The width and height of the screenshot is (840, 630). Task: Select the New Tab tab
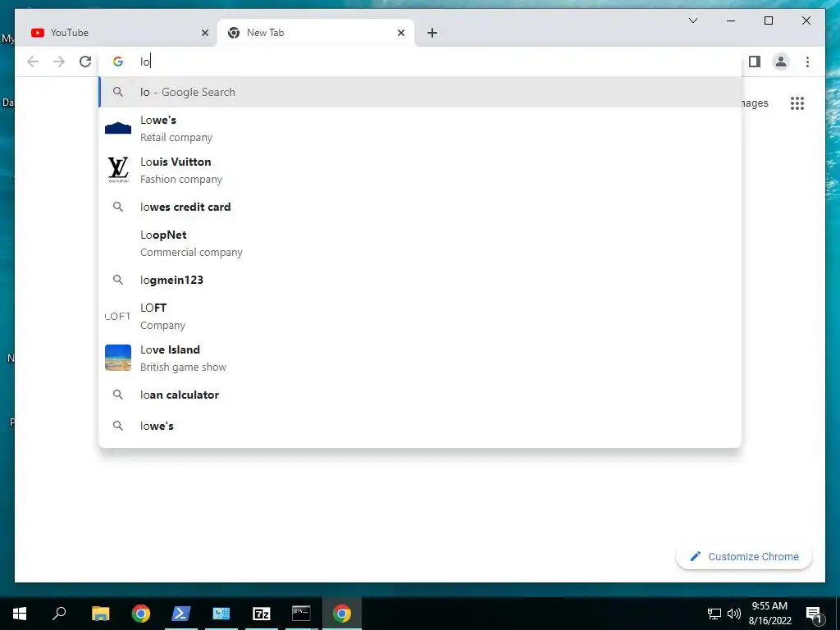315,33
